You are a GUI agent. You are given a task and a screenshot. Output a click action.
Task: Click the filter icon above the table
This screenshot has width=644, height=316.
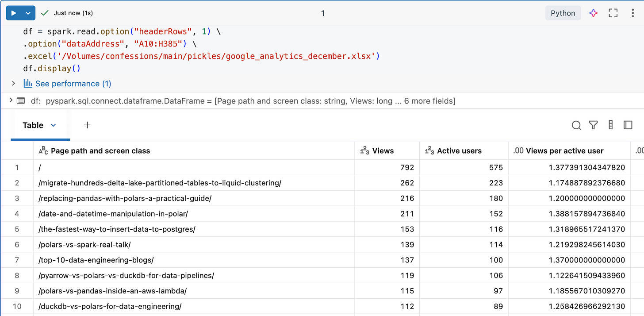point(593,125)
